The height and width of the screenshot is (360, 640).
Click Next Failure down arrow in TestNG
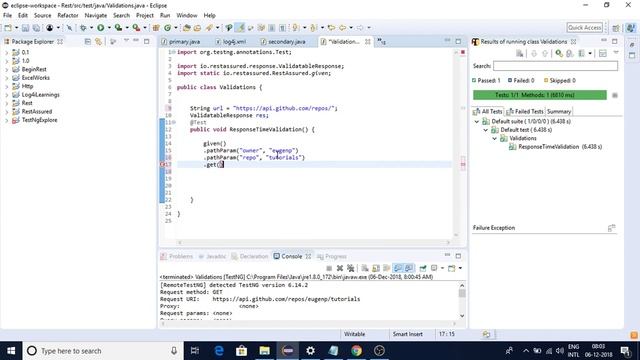[534, 53]
